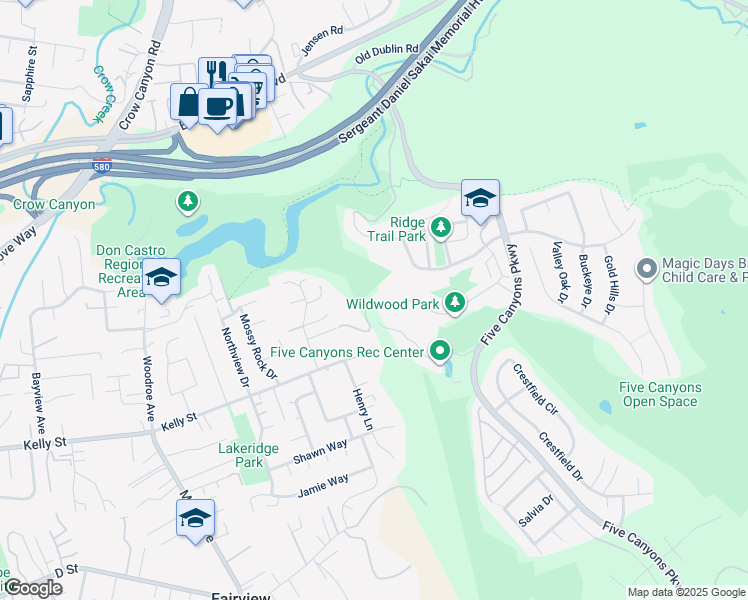Open school marker on Five Canyons Pkwy
The height and width of the screenshot is (600, 748).
480,201
